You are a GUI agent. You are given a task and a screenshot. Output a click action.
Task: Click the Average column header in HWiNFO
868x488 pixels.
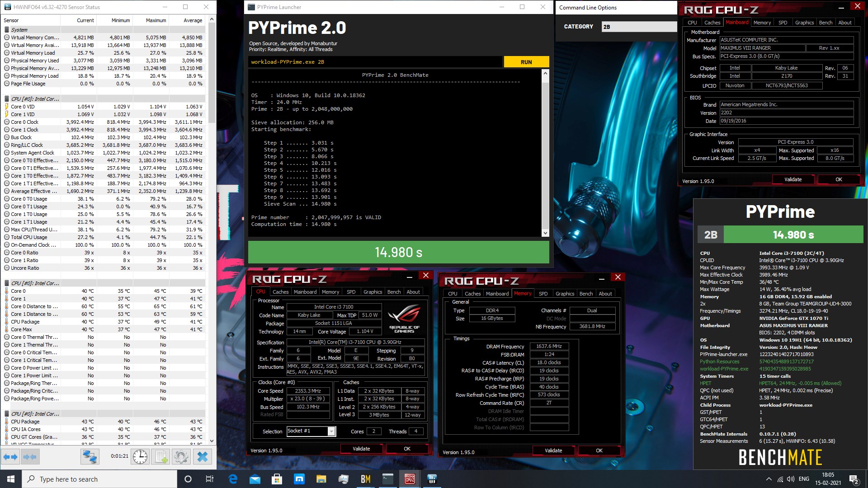(x=187, y=20)
